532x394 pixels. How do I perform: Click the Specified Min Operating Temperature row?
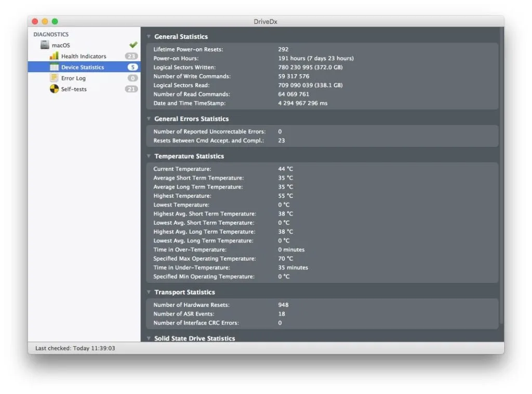(x=322, y=276)
